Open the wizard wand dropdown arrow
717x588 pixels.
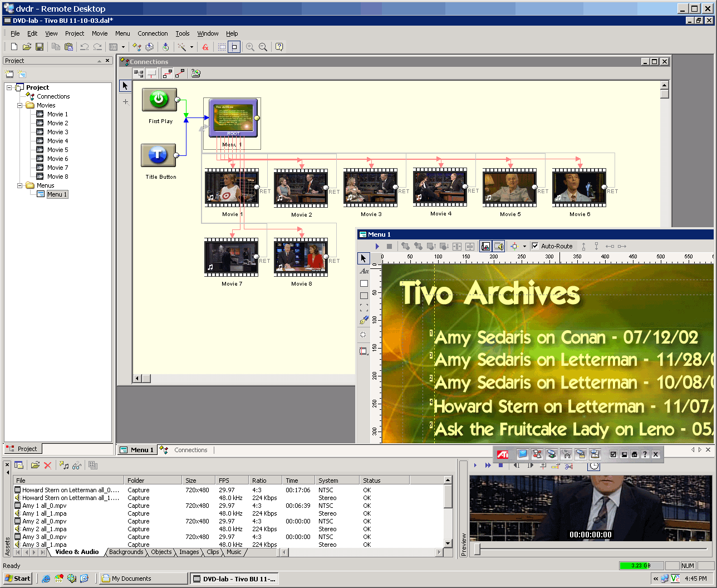[191, 47]
